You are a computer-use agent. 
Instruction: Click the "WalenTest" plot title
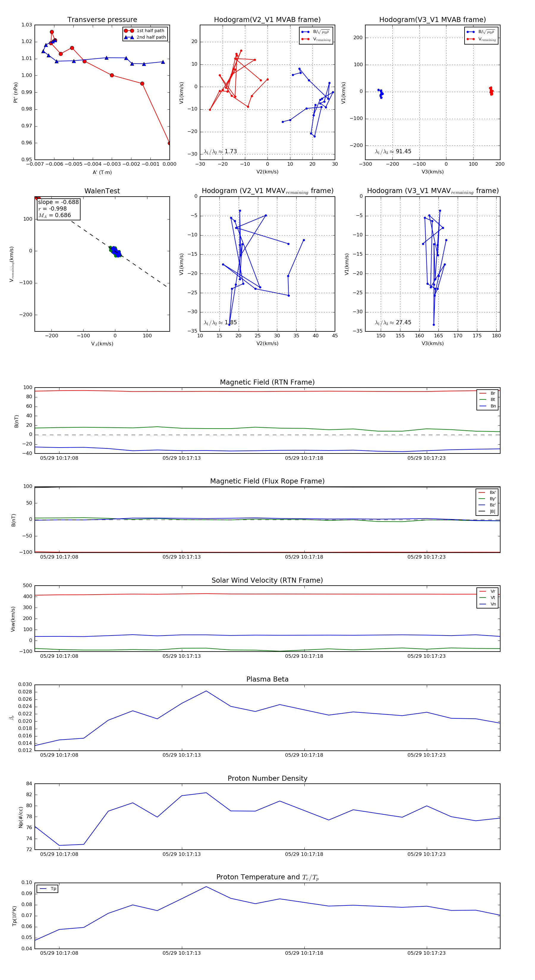[102, 191]
